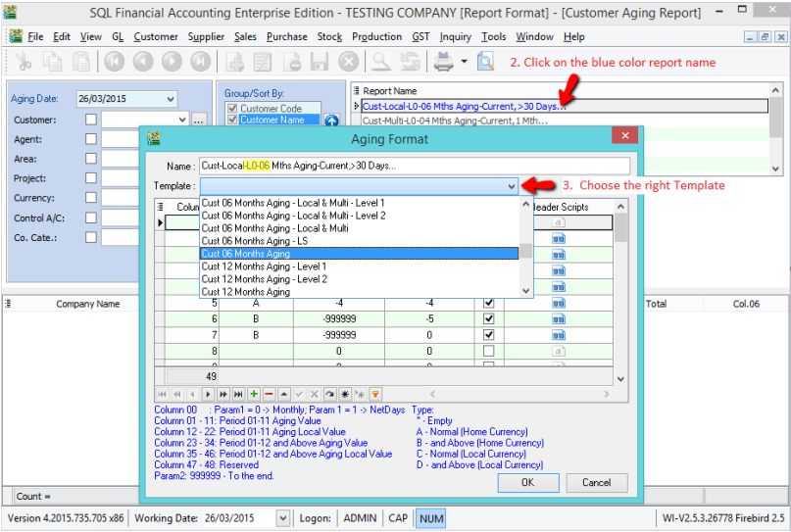Collapse the Template dropdown arrow

511,185
